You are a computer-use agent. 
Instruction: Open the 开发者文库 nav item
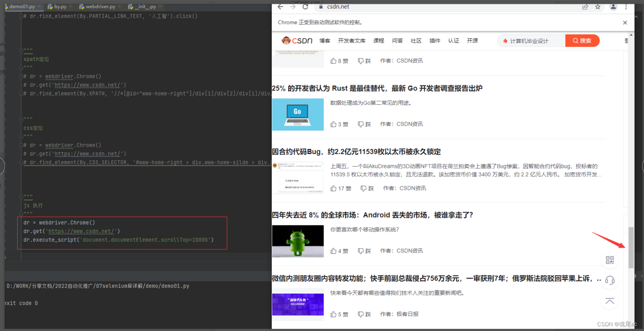[x=352, y=41]
